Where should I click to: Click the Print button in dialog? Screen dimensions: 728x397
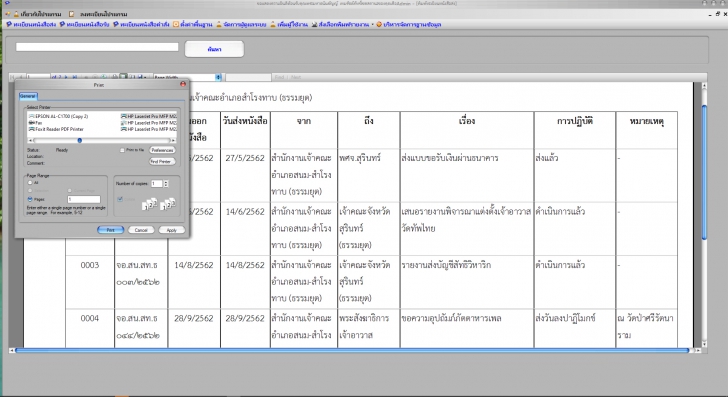pyautogui.click(x=110, y=230)
